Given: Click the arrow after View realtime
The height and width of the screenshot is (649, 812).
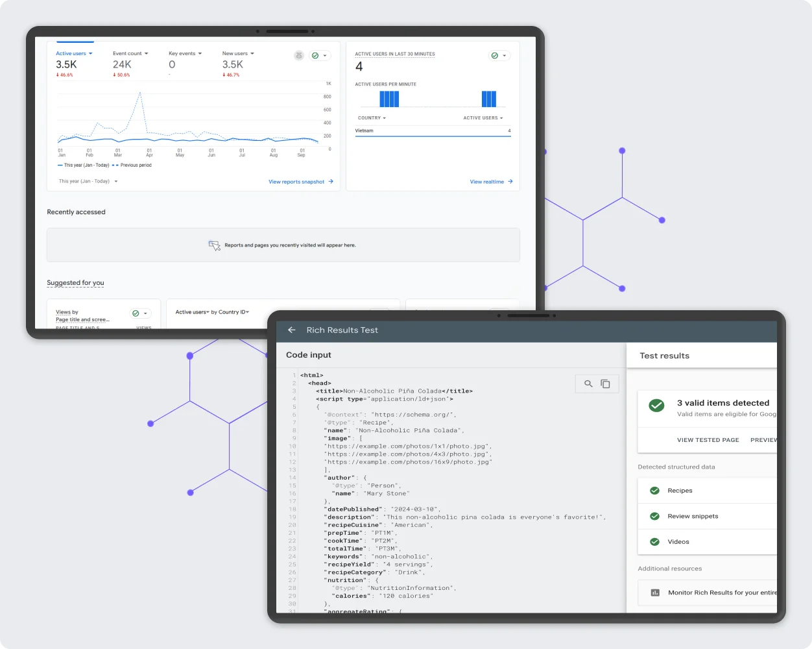Looking at the screenshot, I should (x=510, y=182).
